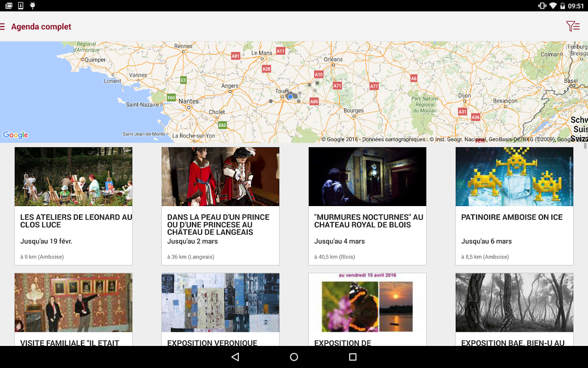Image resolution: width=588 pixels, height=368 pixels.
Task: Click the Besançon city label on map
Action: click(x=504, y=101)
